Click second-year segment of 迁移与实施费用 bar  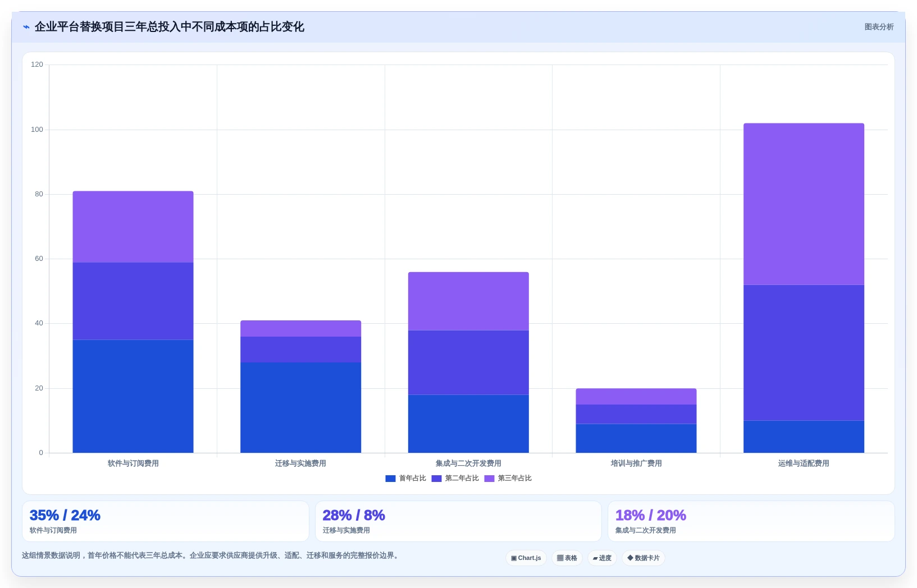(x=301, y=350)
